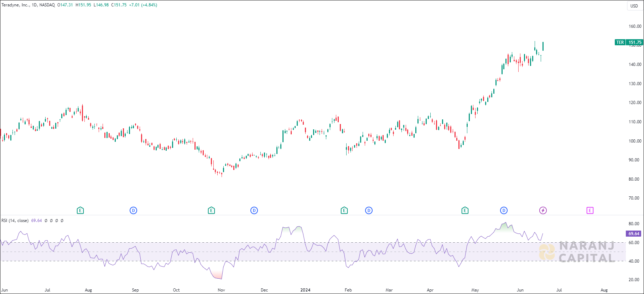This screenshot has height=294, width=644.
Task: Select the RSI (14, close) indicator label
Action: [x=15, y=221]
